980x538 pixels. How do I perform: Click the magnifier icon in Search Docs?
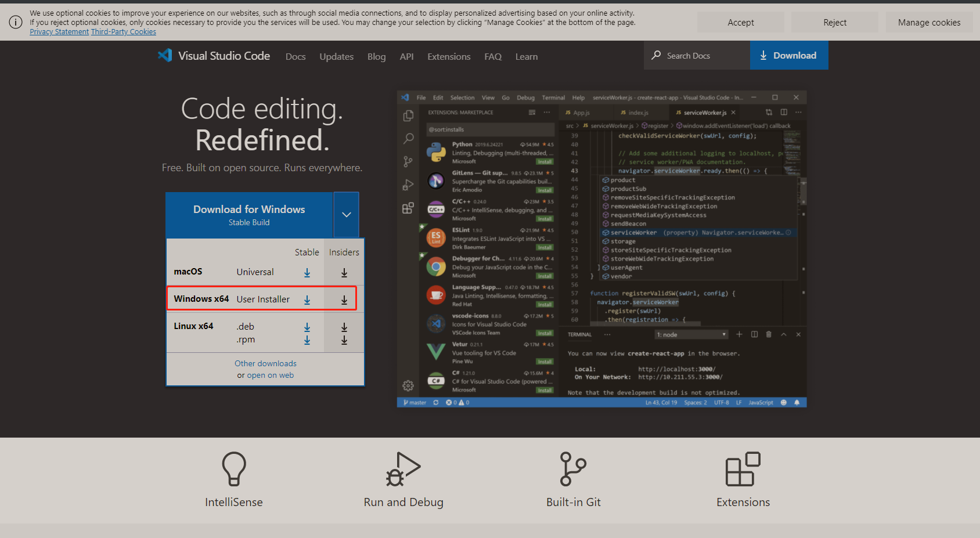pos(656,55)
